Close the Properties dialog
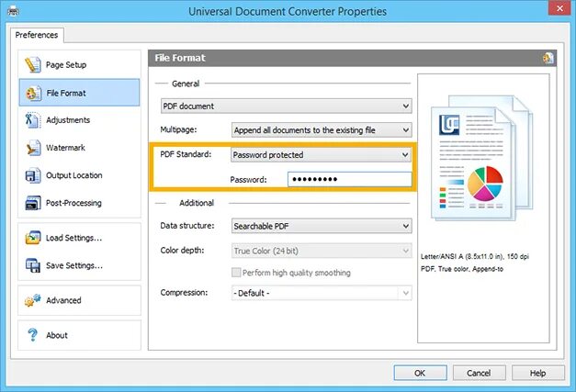Image resolution: width=576 pixels, height=392 pixels. tap(559, 8)
